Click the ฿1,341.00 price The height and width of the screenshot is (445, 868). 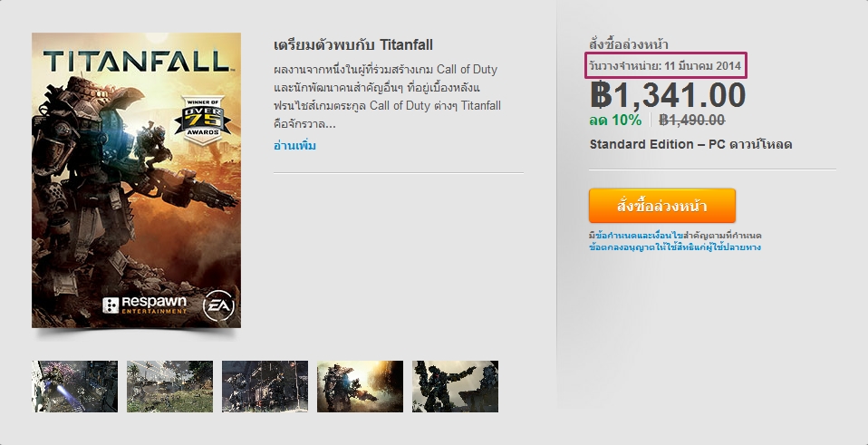point(668,95)
